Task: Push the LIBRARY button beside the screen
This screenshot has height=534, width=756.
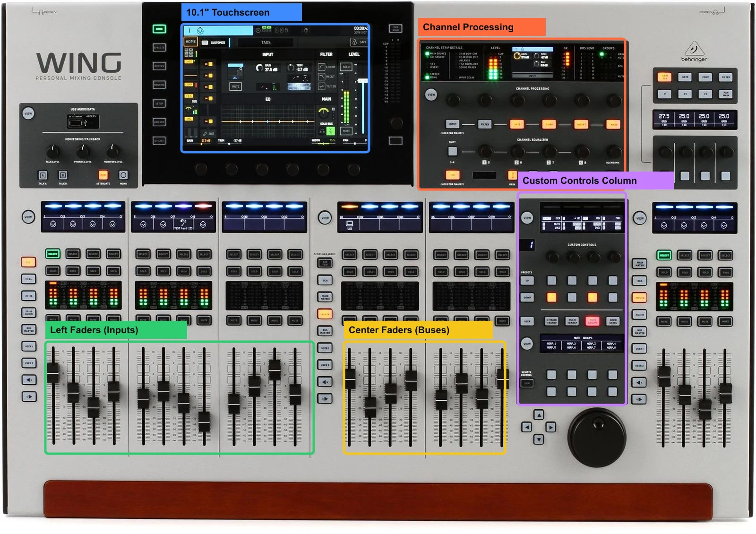Action: coord(159,122)
